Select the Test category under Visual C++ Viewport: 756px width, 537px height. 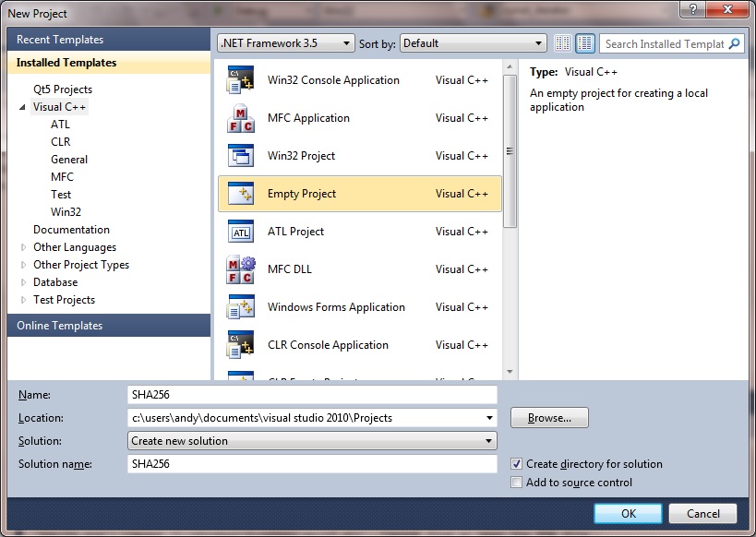(x=61, y=195)
